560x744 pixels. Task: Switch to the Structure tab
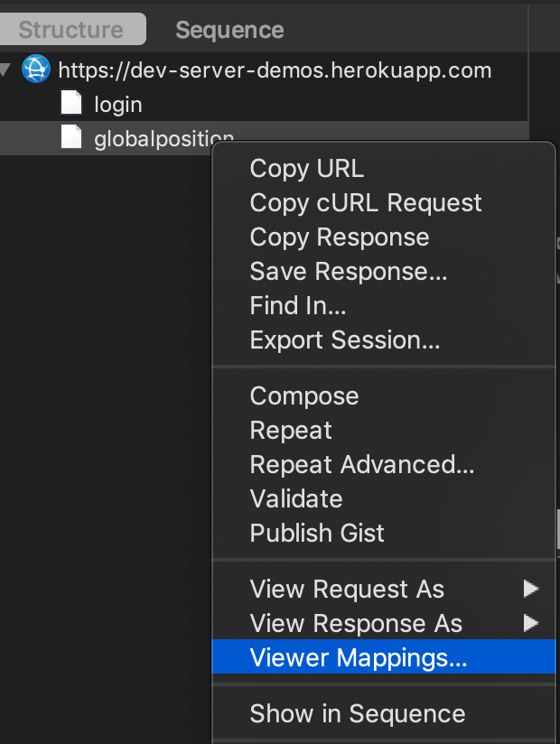(x=71, y=30)
